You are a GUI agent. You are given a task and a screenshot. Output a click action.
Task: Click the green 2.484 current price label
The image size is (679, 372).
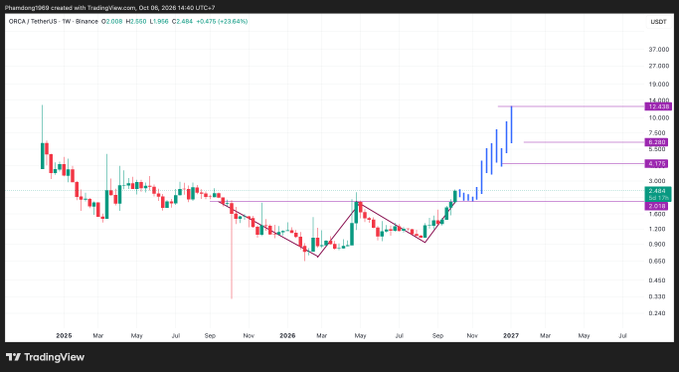658,191
